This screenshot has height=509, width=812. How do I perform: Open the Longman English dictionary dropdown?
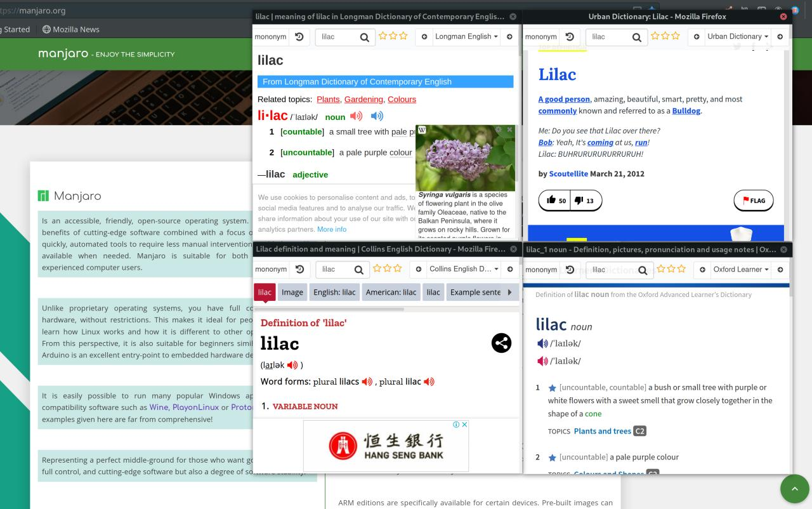(x=466, y=37)
